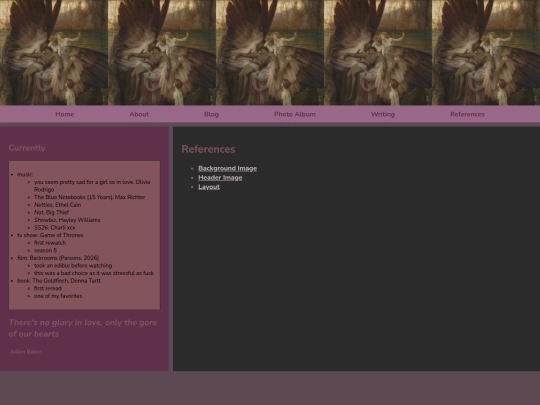
Task: Click the leftmost header painting tile
Action: point(54,52)
